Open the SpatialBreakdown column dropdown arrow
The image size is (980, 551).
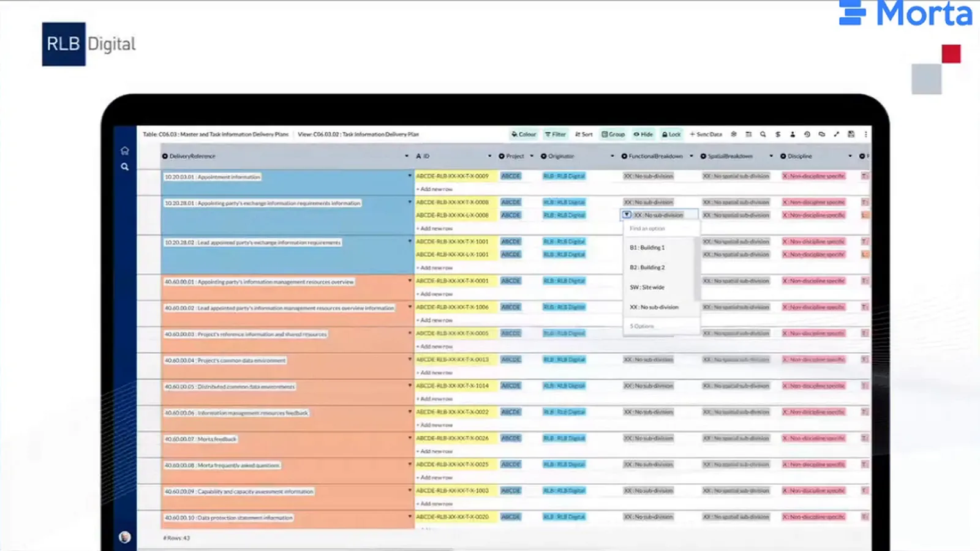771,156
